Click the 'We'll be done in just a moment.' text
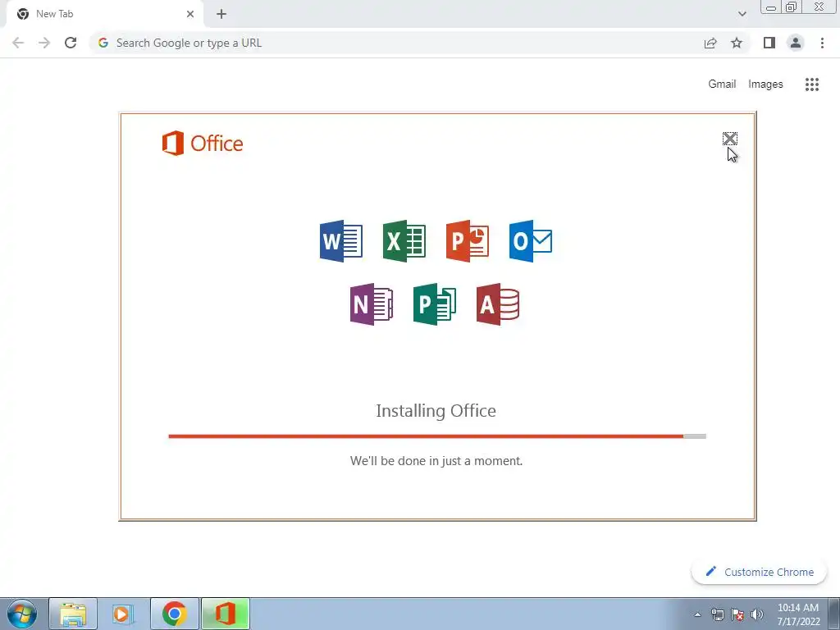The height and width of the screenshot is (630, 840). click(436, 461)
